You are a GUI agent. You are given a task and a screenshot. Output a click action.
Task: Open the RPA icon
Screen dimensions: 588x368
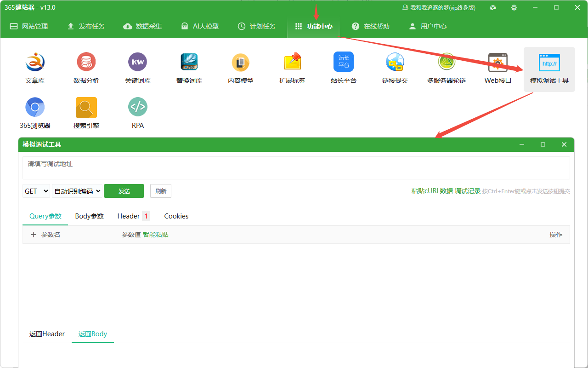[138, 113]
